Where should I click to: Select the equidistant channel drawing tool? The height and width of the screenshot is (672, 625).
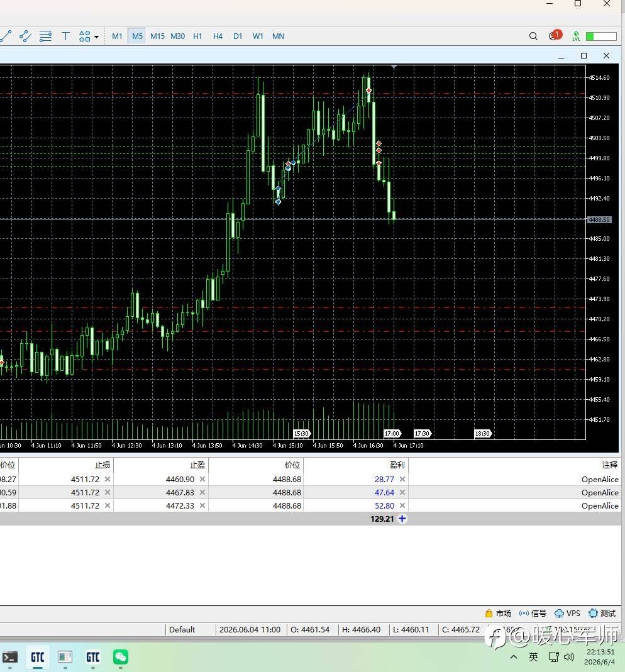pyautogui.click(x=25, y=36)
